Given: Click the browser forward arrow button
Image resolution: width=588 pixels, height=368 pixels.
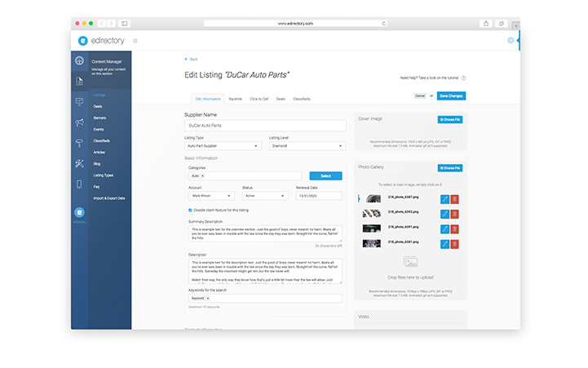Looking at the screenshot, I should [x=112, y=24].
